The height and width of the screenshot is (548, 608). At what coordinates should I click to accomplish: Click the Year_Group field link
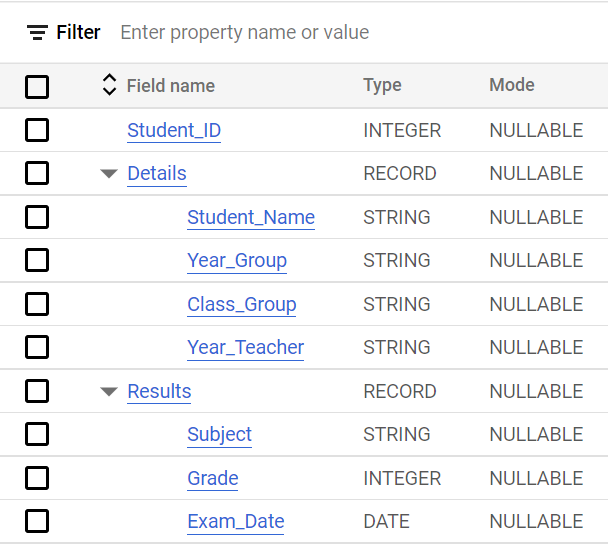point(237,261)
